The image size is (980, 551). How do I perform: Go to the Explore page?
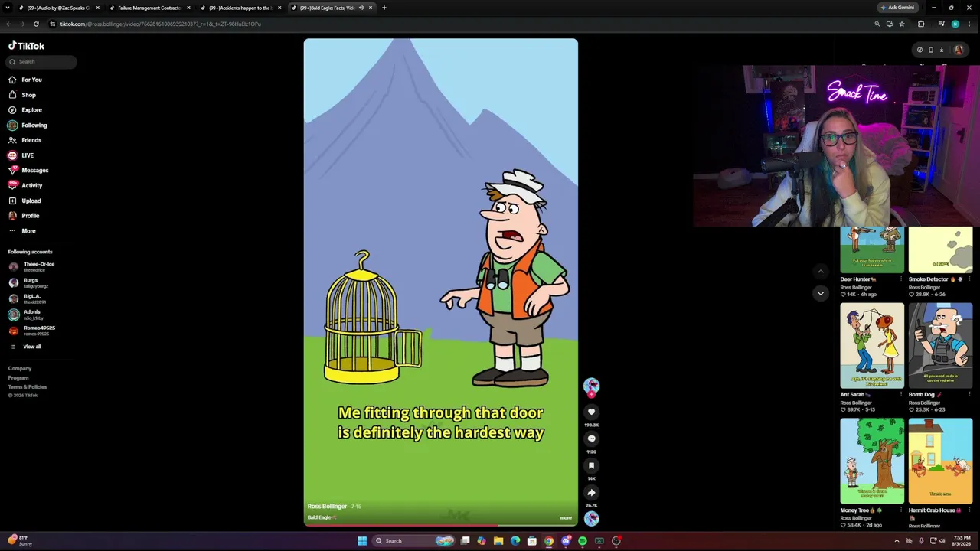click(x=25, y=110)
